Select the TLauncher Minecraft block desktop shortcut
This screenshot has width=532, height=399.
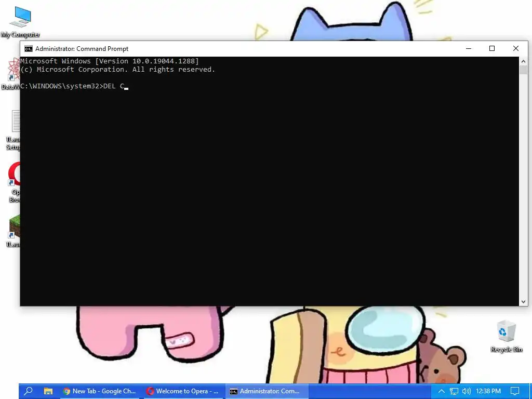(x=14, y=231)
